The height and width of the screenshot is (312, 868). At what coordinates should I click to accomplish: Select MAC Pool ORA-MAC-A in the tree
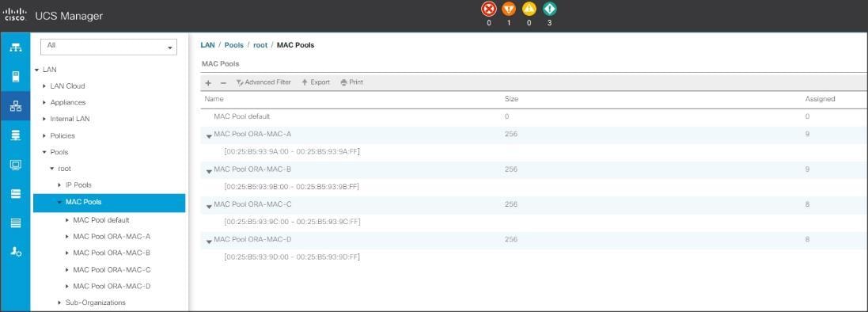point(112,237)
